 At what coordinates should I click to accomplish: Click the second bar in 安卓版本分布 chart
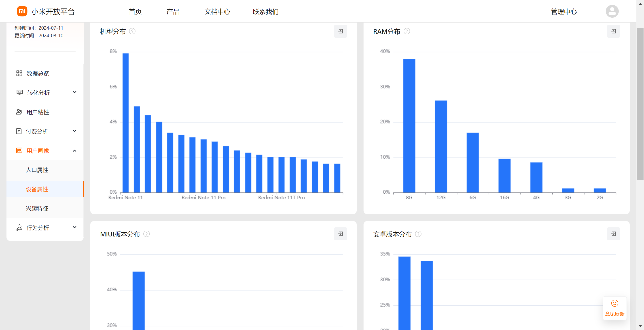[x=426, y=295]
